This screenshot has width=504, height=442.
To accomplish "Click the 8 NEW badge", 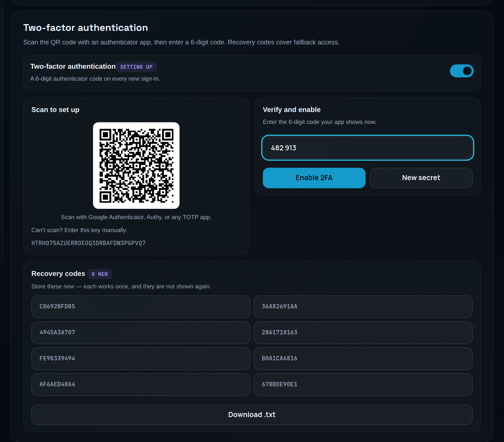I will tap(100, 274).
